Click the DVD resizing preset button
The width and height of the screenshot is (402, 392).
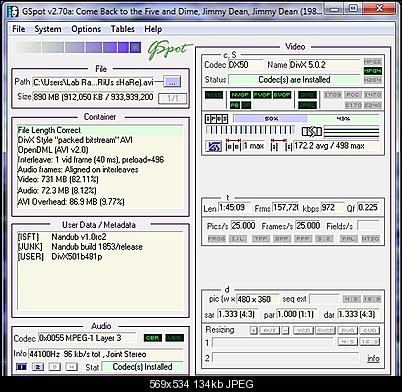[348, 330]
